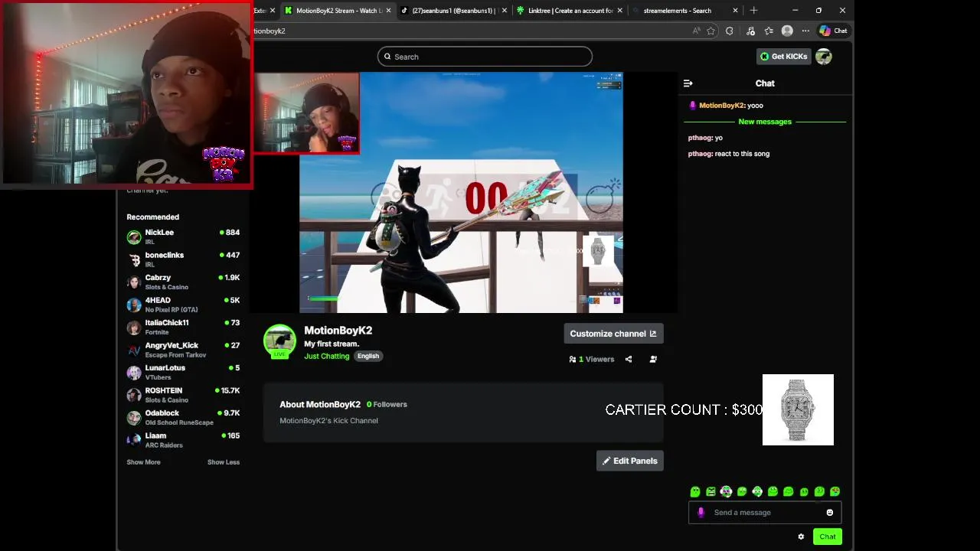Image resolution: width=980 pixels, height=551 pixels.
Task: Open the boneclinks recommended channel
Action: 183,259
